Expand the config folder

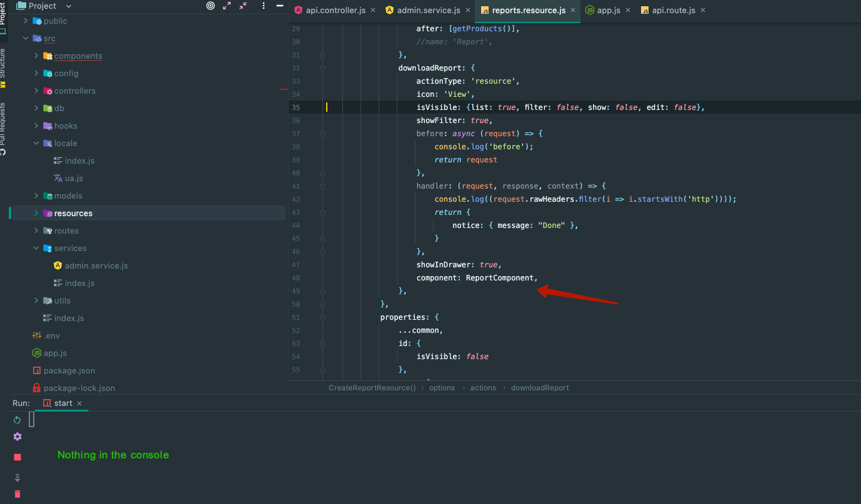click(36, 73)
